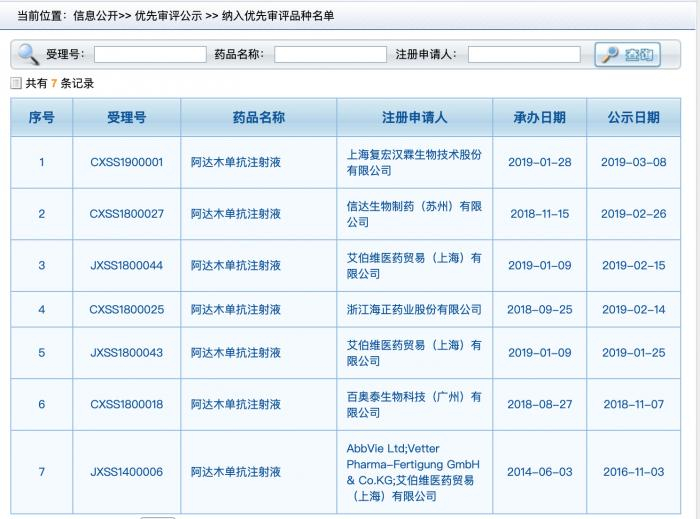The image size is (700, 519).
Task: Click handling date 2019-01-09 in row JXSS1800043
Action: [x=540, y=353]
